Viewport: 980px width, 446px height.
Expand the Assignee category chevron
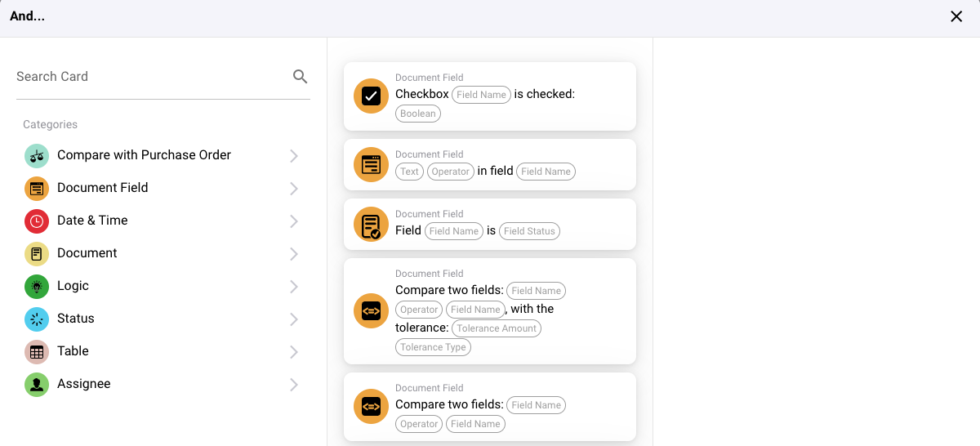tap(294, 385)
